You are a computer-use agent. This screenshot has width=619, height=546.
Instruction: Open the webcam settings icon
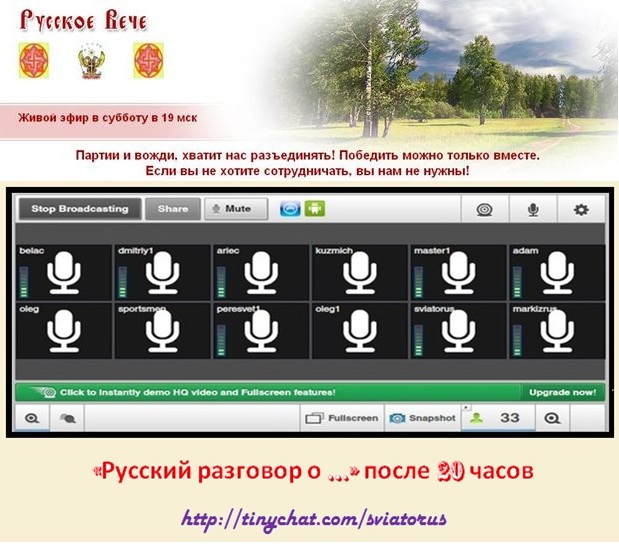pos(485,210)
